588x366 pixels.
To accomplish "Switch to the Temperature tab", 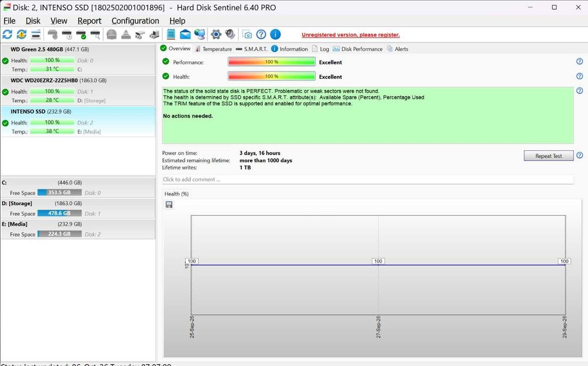I will 213,49.
